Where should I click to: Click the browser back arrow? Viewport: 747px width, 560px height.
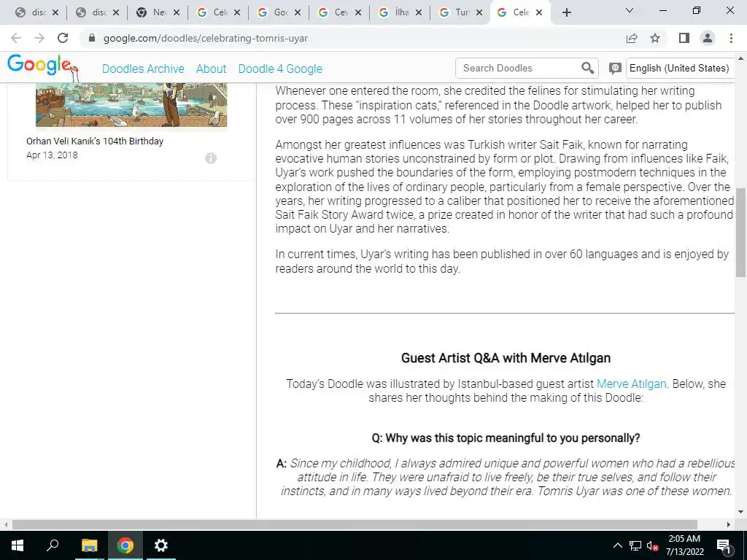tap(16, 38)
